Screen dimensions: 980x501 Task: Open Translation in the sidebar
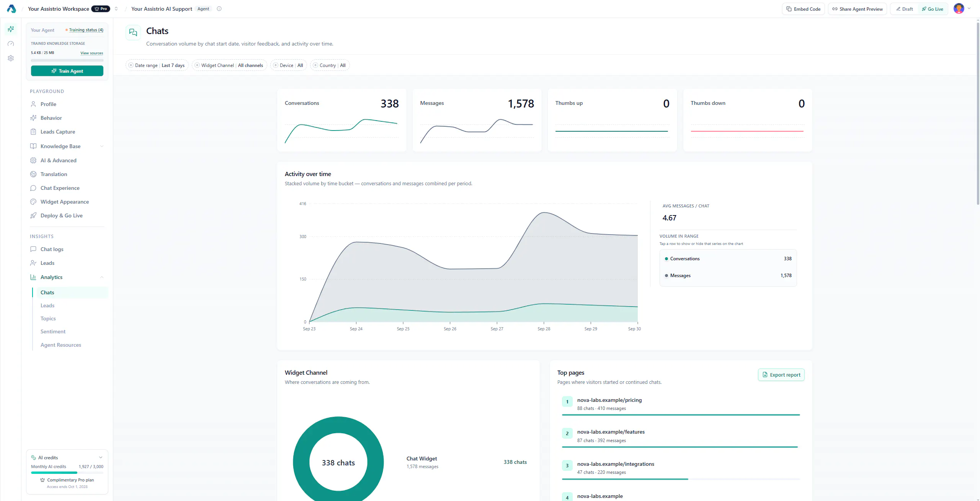[x=67, y=174]
